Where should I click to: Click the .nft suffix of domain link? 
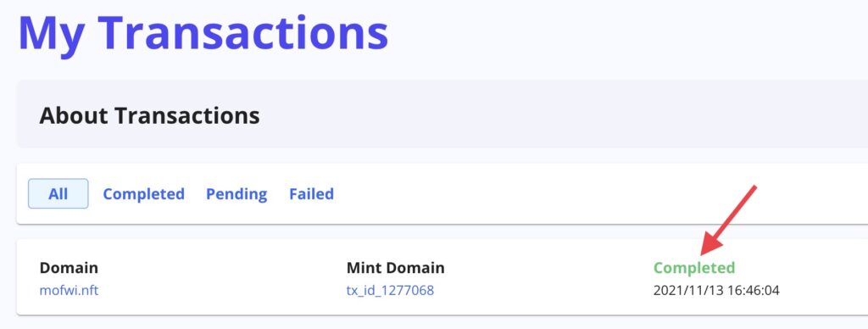87,290
